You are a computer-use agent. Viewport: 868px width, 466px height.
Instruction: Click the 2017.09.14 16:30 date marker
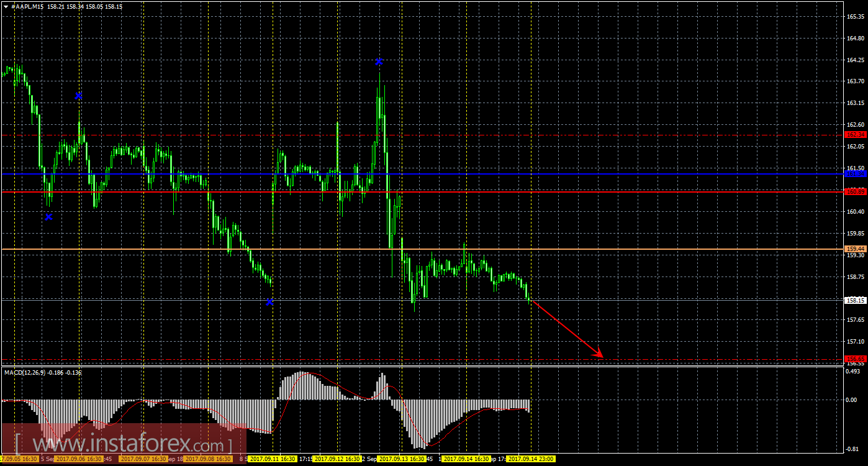(466, 459)
